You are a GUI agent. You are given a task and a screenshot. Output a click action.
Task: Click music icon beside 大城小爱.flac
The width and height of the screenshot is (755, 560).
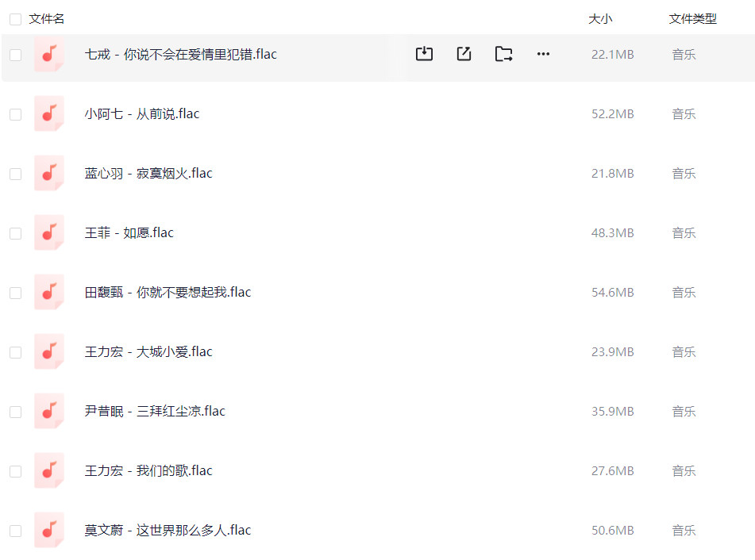point(49,351)
